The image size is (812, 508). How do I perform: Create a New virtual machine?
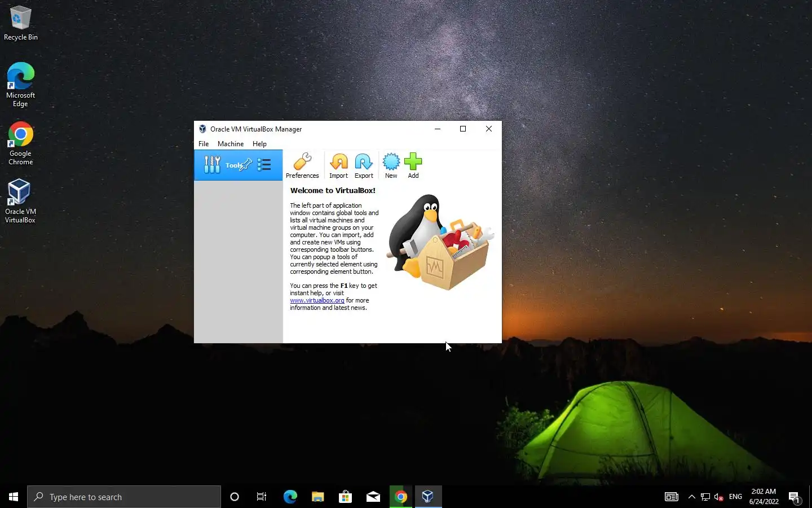pyautogui.click(x=391, y=166)
